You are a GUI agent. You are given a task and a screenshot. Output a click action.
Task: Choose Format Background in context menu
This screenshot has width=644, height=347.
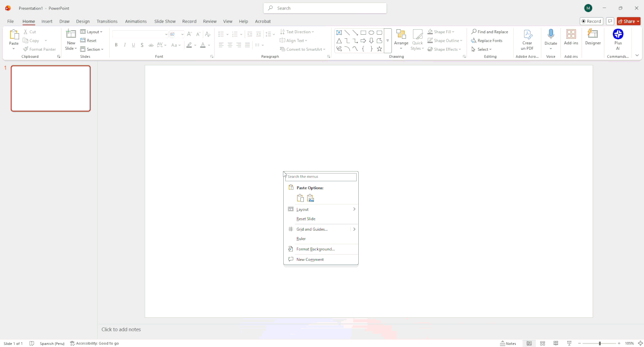pyautogui.click(x=321, y=249)
